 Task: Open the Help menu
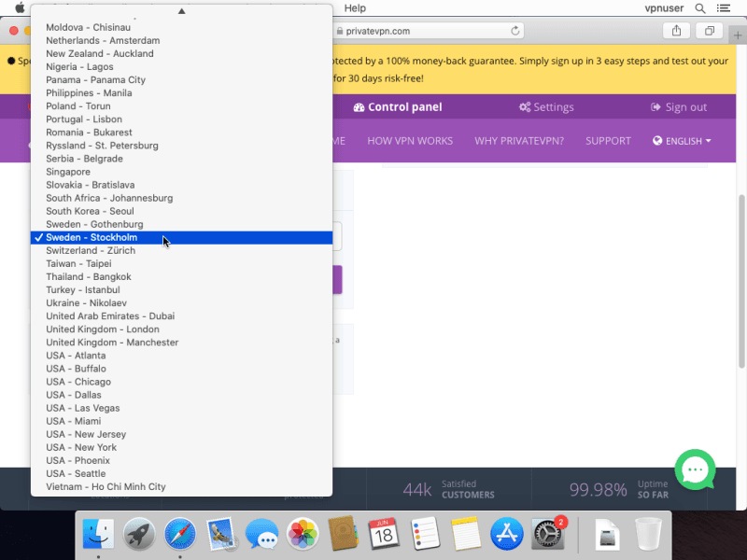(355, 8)
